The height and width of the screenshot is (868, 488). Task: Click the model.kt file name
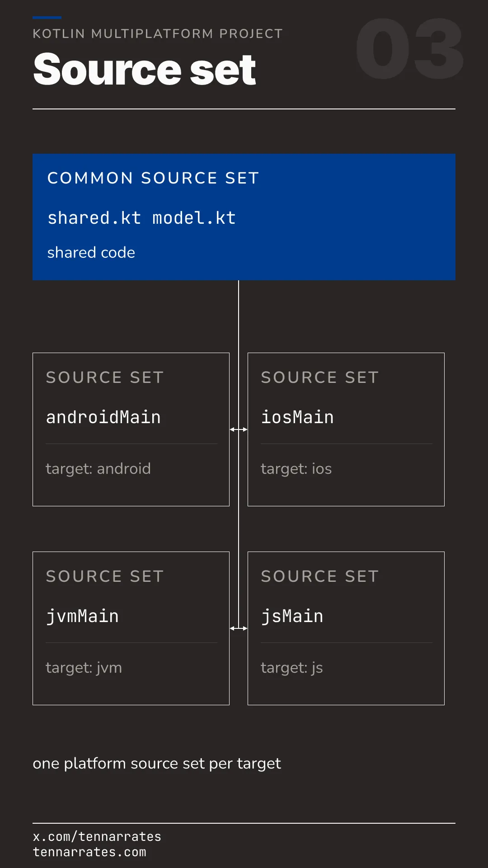194,218
